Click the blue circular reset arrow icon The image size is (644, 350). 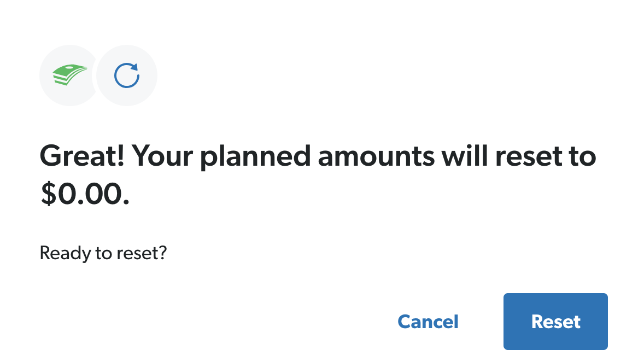point(127,75)
